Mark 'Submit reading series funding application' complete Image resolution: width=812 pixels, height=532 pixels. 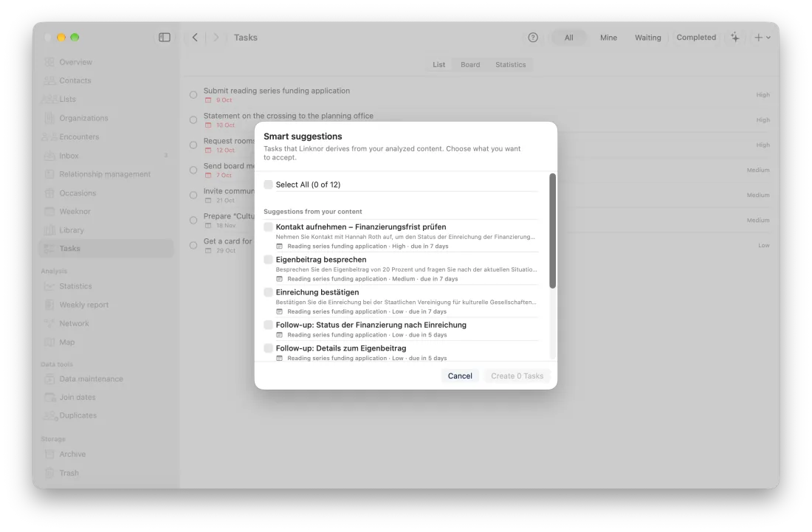(193, 94)
